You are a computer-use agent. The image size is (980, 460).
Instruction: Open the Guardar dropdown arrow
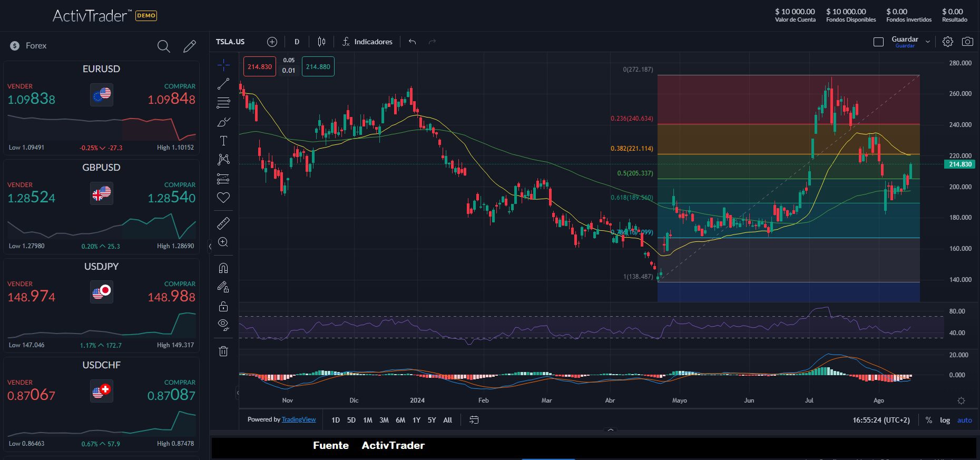click(928, 42)
